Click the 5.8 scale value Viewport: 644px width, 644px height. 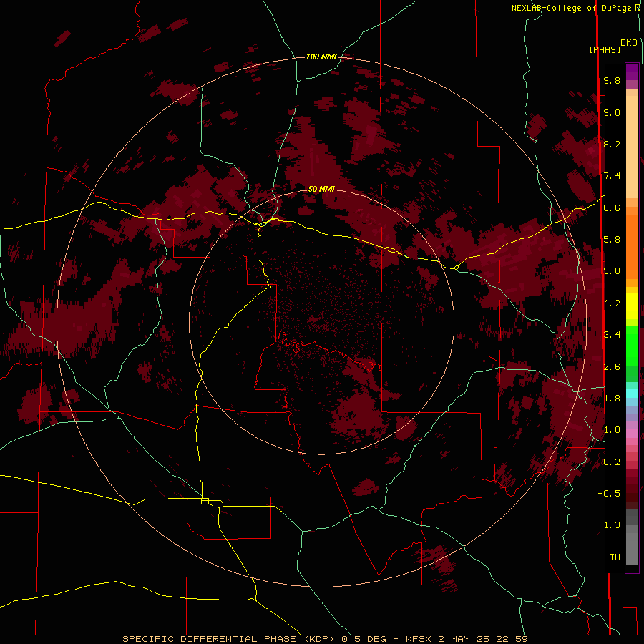coord(612,239)
